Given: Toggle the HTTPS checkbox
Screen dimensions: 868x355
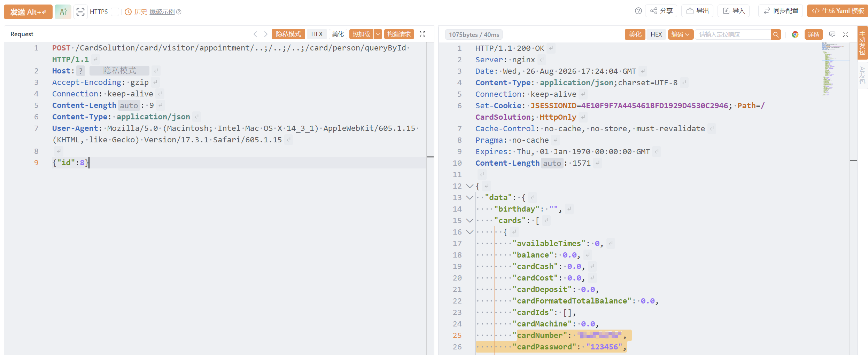Looking at the screenshot, I should click(x=115, y=12).
